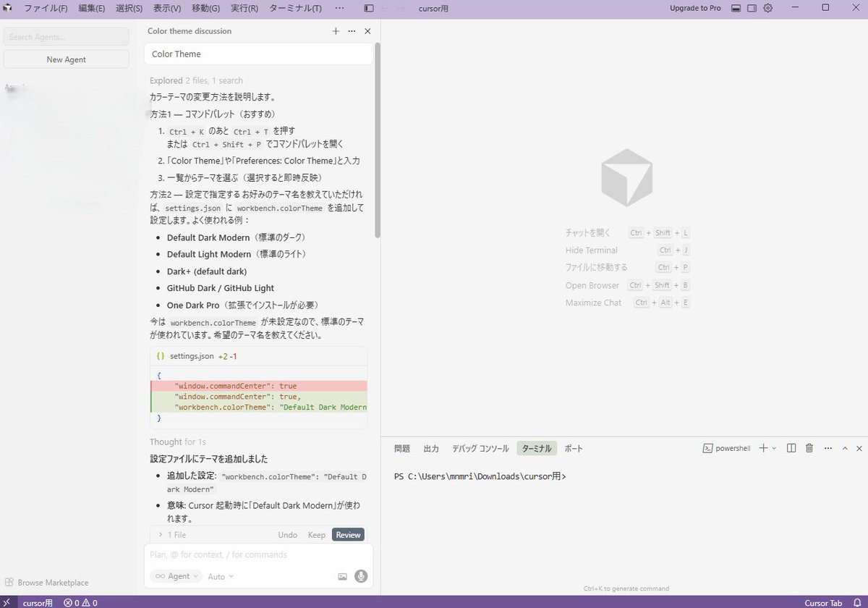This screenshot has height=608, width=868.
Task: Click cursor用 folder in status bar
Action: (38, 602)
